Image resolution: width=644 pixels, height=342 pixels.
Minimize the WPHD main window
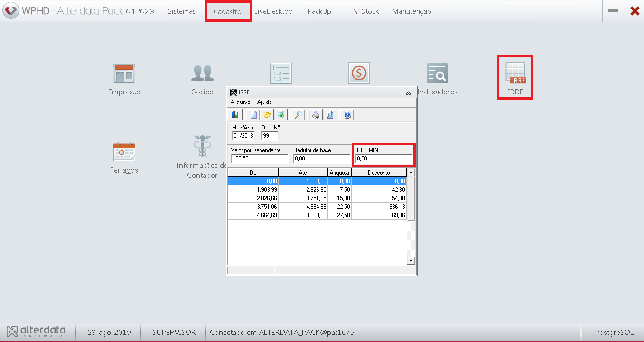[x=613, y=11]
